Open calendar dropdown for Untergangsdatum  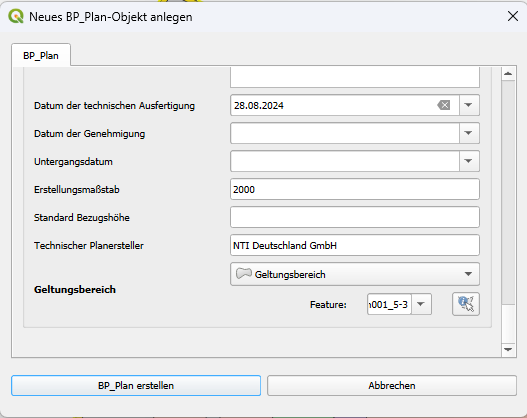coord(469,161)
